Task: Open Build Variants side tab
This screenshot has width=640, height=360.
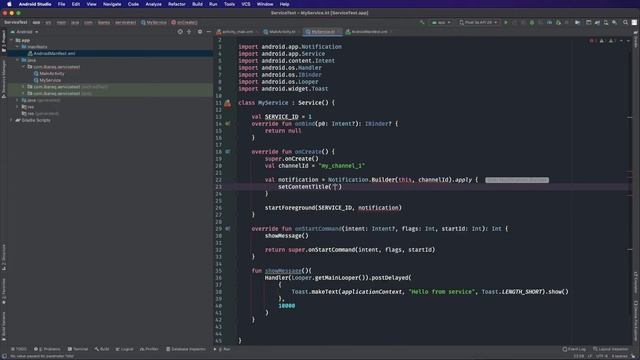Action: [x=4, y=326]
